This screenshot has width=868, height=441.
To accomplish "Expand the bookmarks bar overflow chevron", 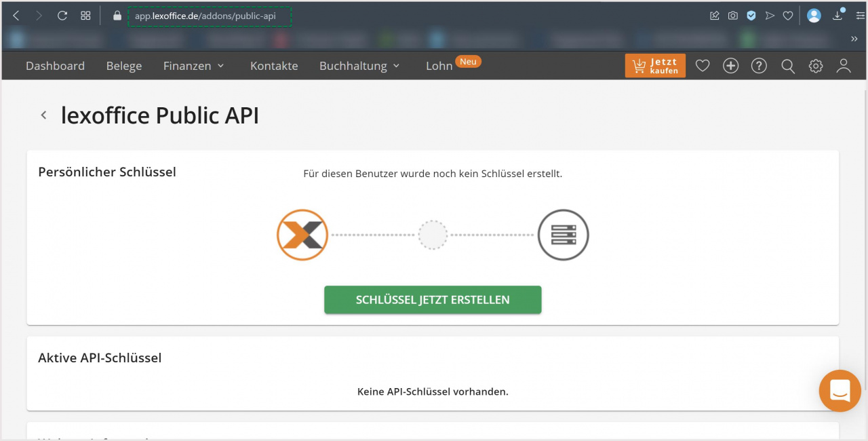I will click(x=854, y=39).
